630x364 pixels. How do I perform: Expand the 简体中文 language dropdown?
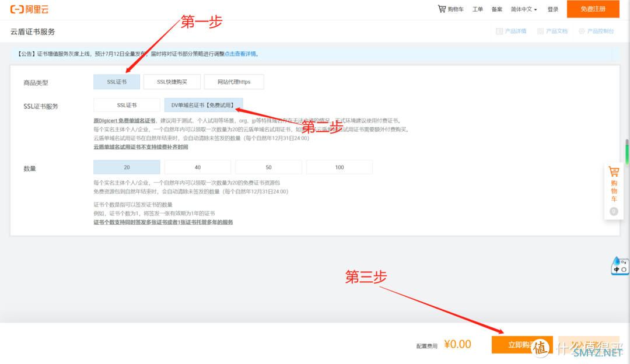point(523,9)
